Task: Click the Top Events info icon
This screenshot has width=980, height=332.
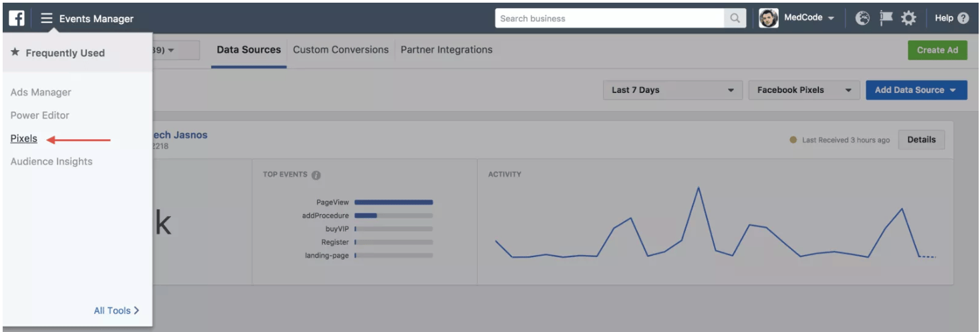Action: coord(316,175)
